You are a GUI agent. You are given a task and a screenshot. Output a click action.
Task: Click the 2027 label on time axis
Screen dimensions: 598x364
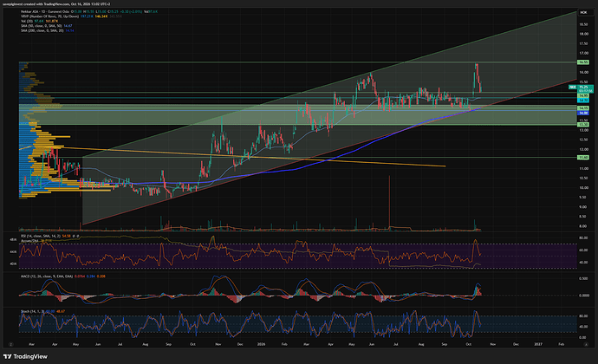(x=537, y=344)
